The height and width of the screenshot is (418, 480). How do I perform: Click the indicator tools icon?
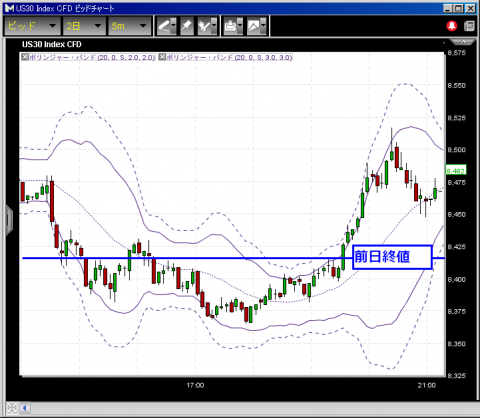[x=204, y=26]
